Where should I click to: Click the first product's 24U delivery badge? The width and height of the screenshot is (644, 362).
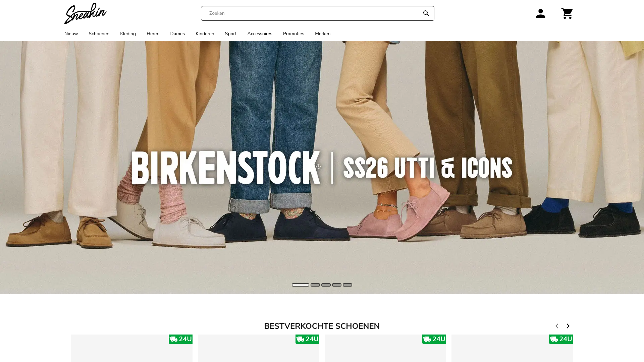(x=180, y=339)
